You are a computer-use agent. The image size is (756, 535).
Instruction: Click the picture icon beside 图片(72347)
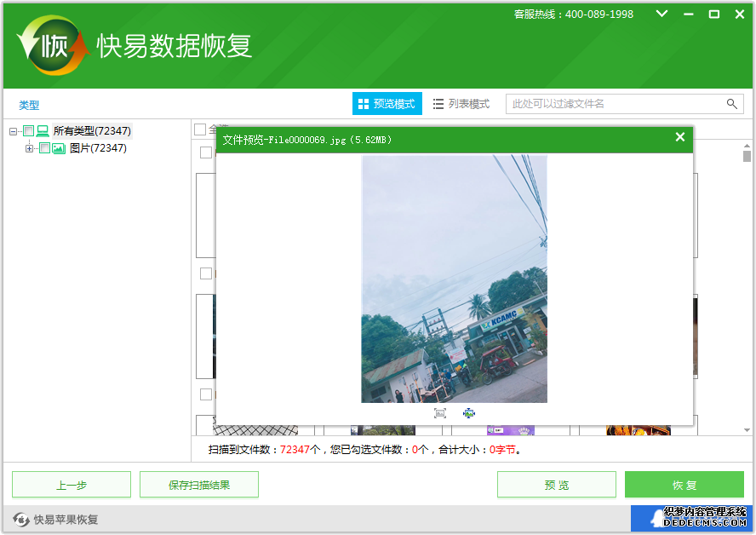[x=59, y=148]
